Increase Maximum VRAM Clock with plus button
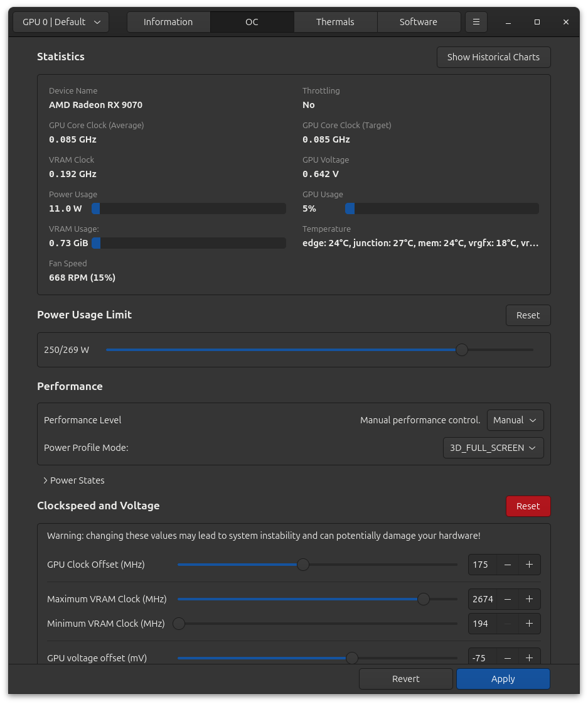The image size is (588, 704). [529, 599]
